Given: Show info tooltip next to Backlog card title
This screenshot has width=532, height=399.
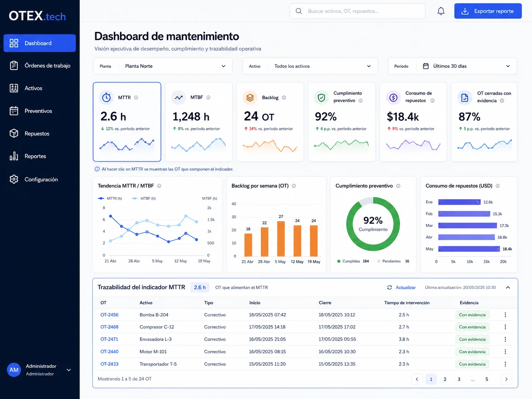Looking at the screenshot, I should (x=284, y=97).
